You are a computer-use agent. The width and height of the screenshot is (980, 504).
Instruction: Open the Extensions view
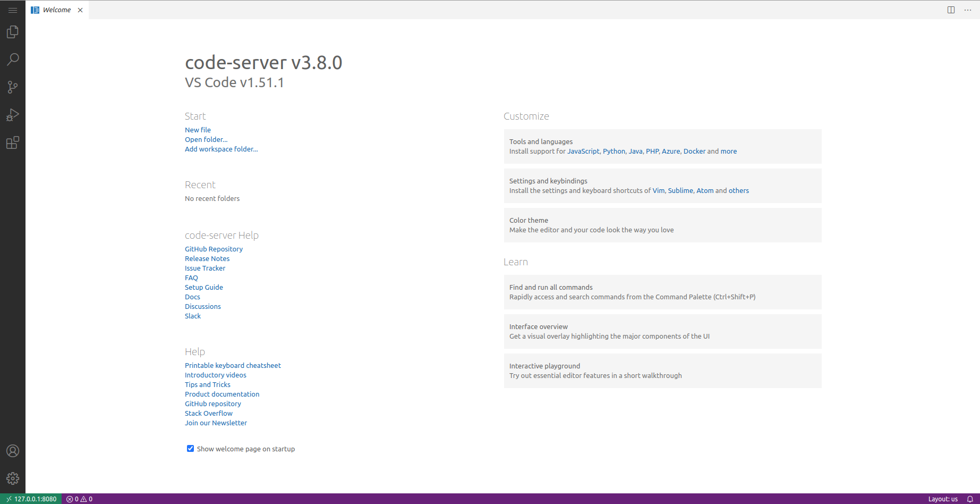point(13,142)
